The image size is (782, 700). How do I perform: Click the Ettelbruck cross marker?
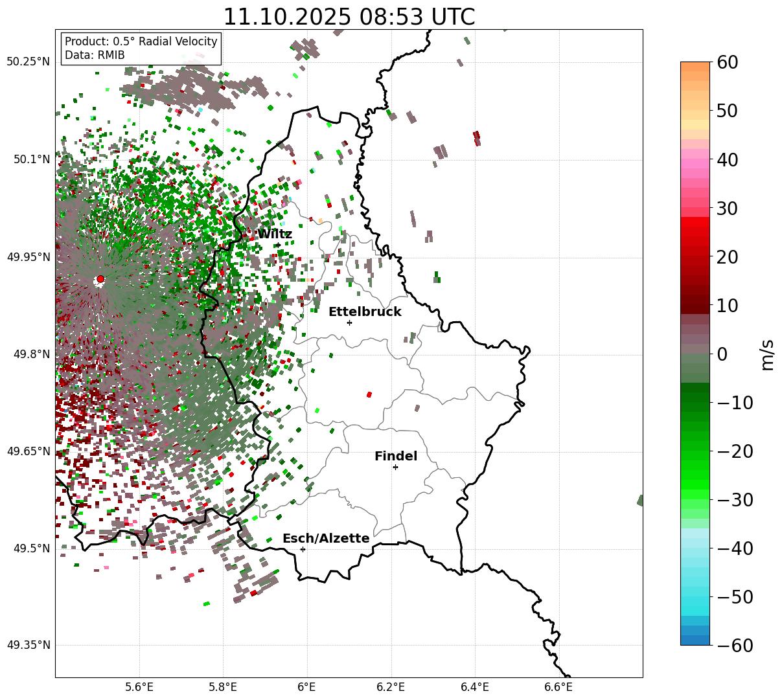pos(349,322)
